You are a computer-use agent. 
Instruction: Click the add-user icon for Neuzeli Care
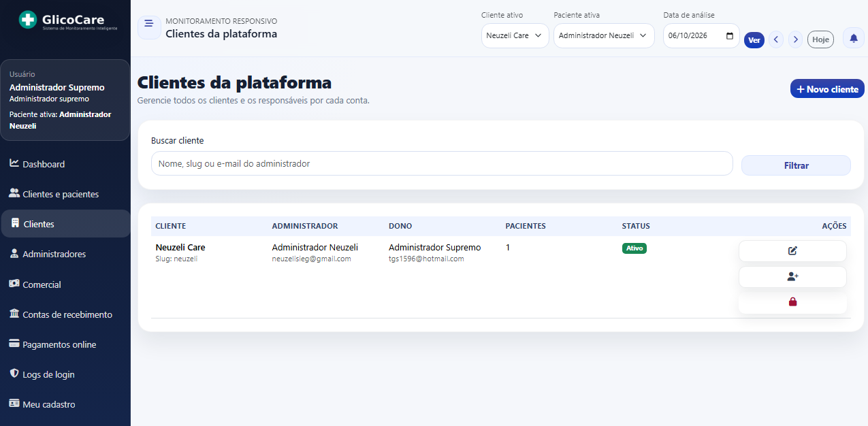click(x=792, y=277)
